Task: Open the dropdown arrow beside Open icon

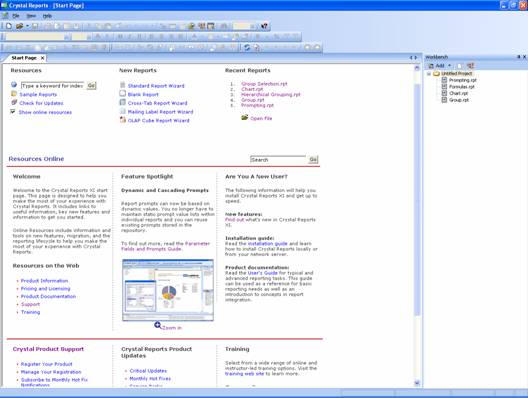Action: point(27,26)
